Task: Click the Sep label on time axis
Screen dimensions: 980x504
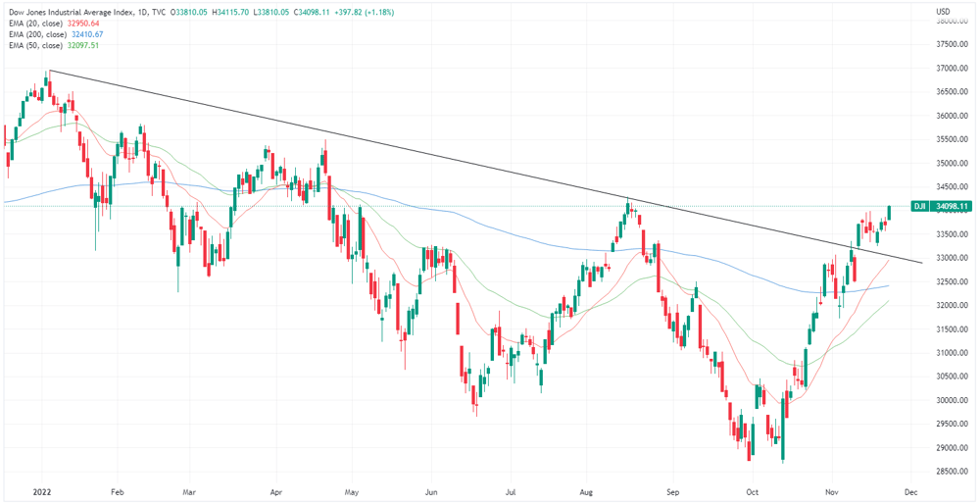Action: coord(672,493)
